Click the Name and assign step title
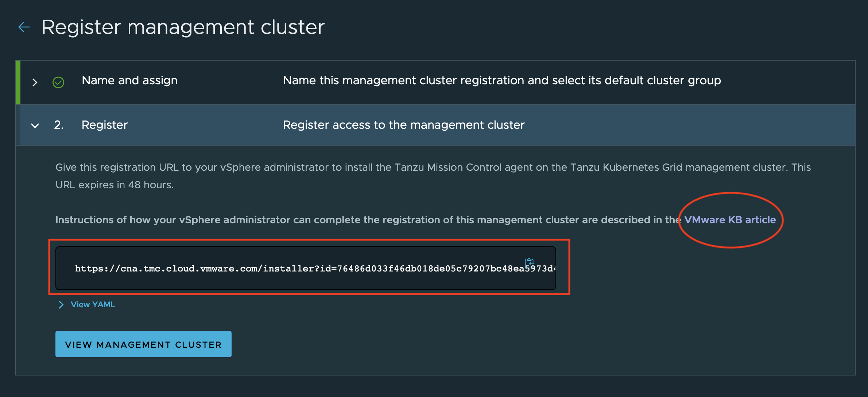This screenshot has width=868, height=397. point(129,80)
